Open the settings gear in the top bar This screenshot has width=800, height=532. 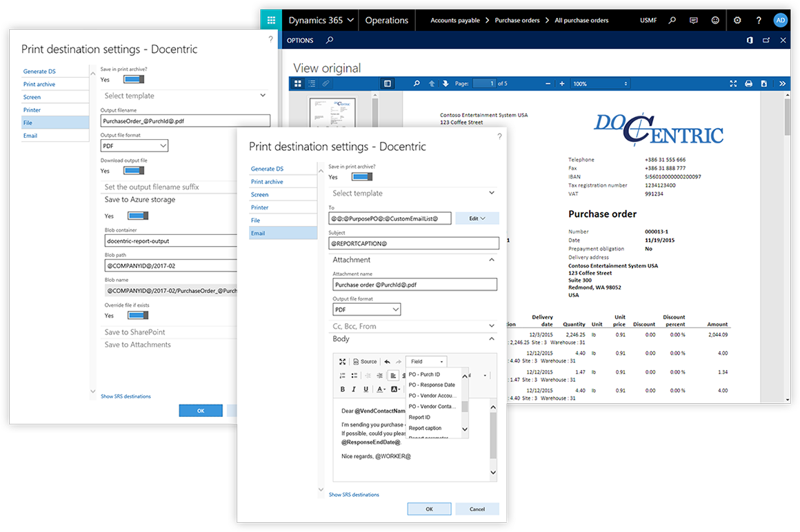(737, 21)
